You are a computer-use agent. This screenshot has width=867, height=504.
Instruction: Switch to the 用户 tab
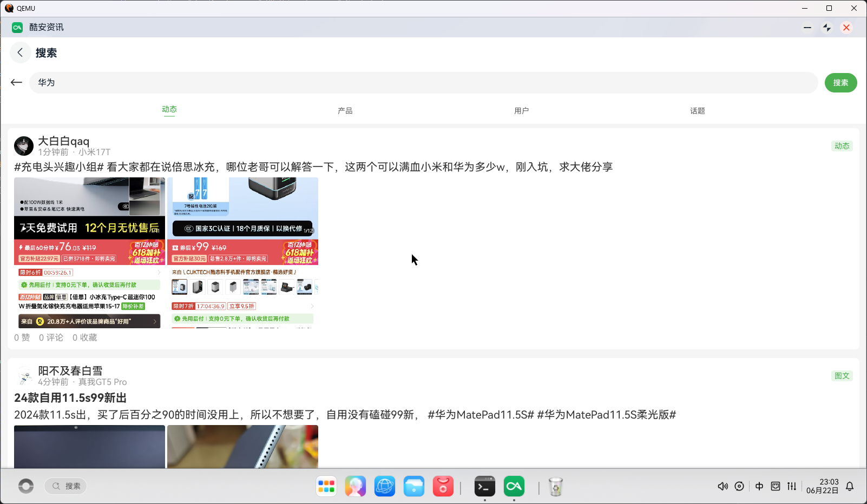pyautogui.click(x=522, y=111)
